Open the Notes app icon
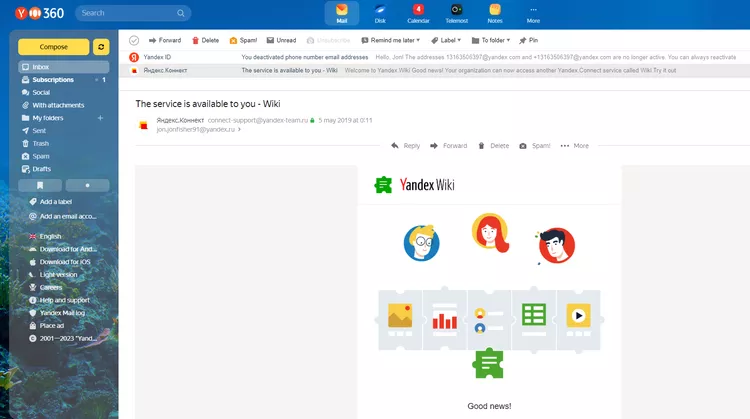This screenshot has width=750, height=419. (495, 13)
